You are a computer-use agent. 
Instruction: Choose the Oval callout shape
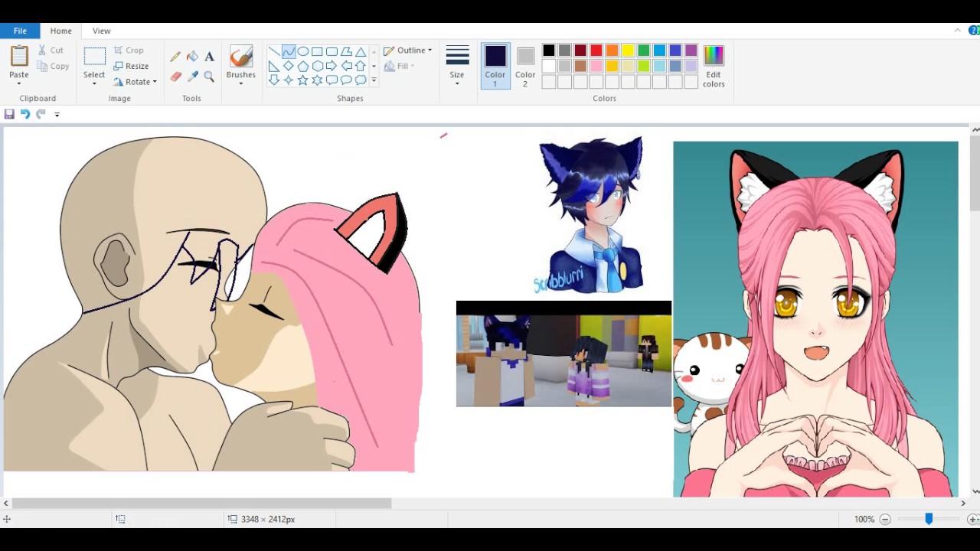346,80
